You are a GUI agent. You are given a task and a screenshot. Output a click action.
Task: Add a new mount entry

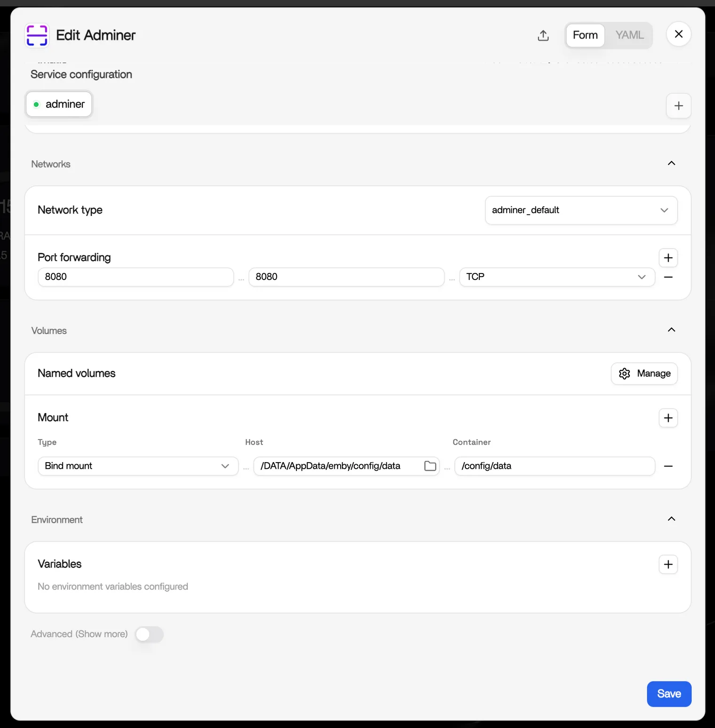tap(668, 418)
